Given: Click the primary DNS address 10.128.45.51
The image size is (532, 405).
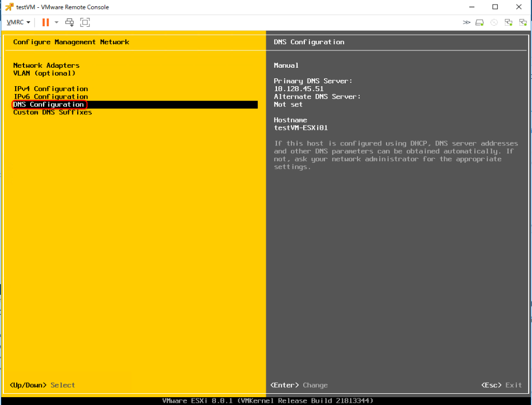Looking at the screenshot, I should 299,89.
